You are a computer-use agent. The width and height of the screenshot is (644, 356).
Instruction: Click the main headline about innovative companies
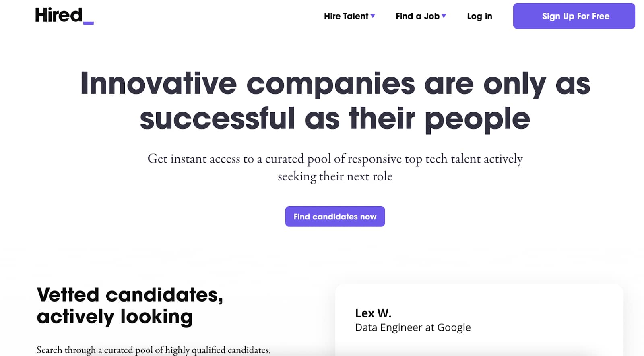click(335, 101)
